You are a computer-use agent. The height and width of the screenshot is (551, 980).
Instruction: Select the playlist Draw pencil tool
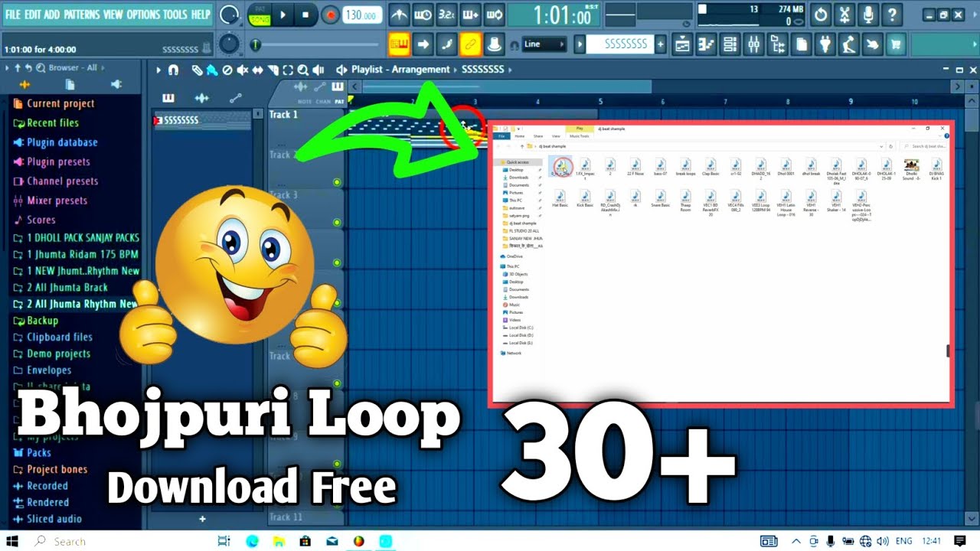197,70
